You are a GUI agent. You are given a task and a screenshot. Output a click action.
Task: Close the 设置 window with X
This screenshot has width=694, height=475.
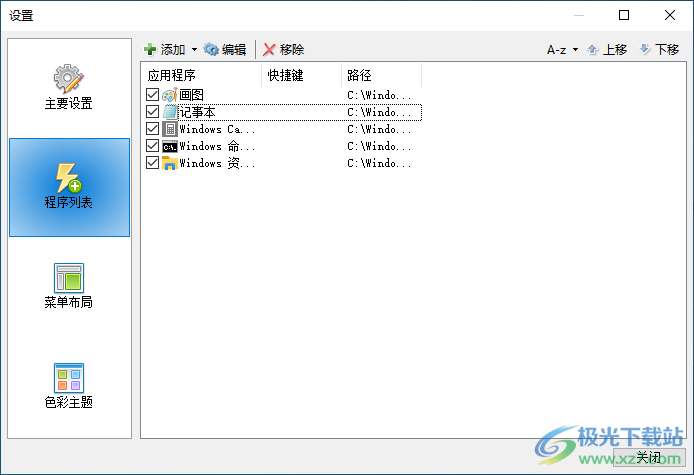tap(670, 15)
